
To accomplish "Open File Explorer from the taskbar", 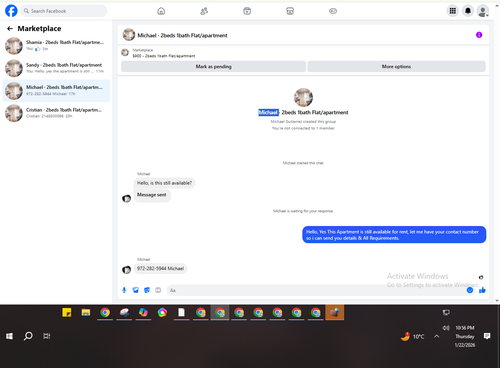I will 86,313.
